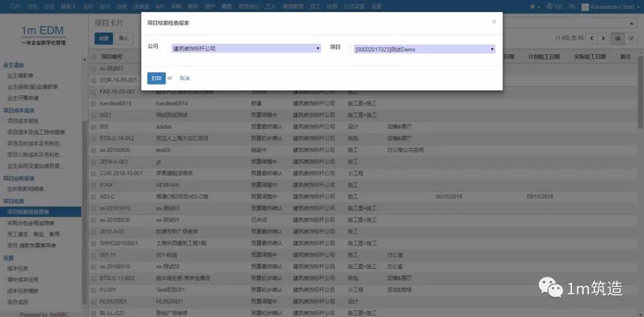644x317 pixels.
Task: Open the 公司 company dropdown
Action: pos(246,49)
